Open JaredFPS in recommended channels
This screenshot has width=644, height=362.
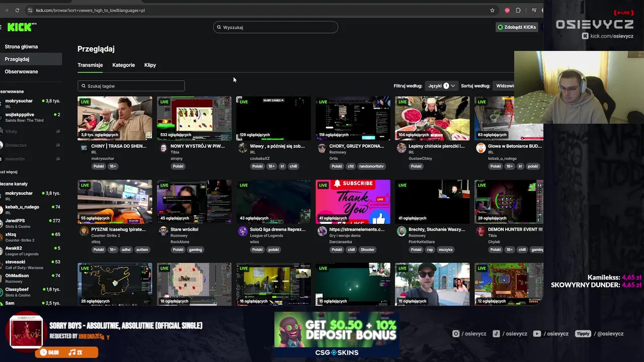(x=31, y=223)
